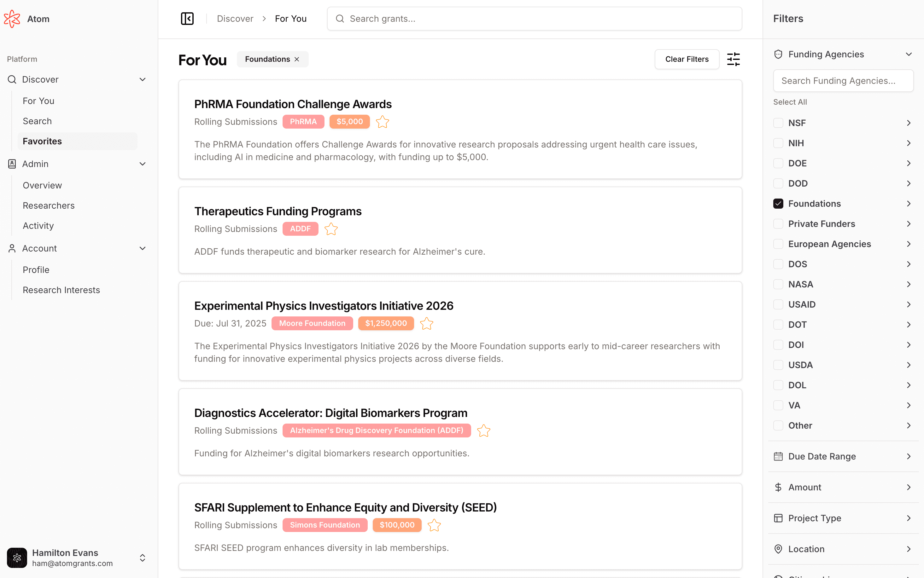The image size is (924, 578).
Task: Click the Clear Filters button
Action: 687,59
